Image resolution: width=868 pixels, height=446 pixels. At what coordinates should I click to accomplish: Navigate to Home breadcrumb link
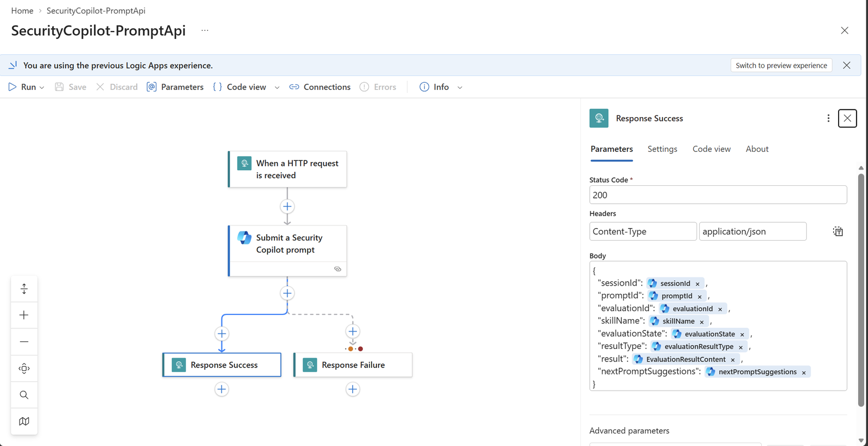(x=22, y=11)
